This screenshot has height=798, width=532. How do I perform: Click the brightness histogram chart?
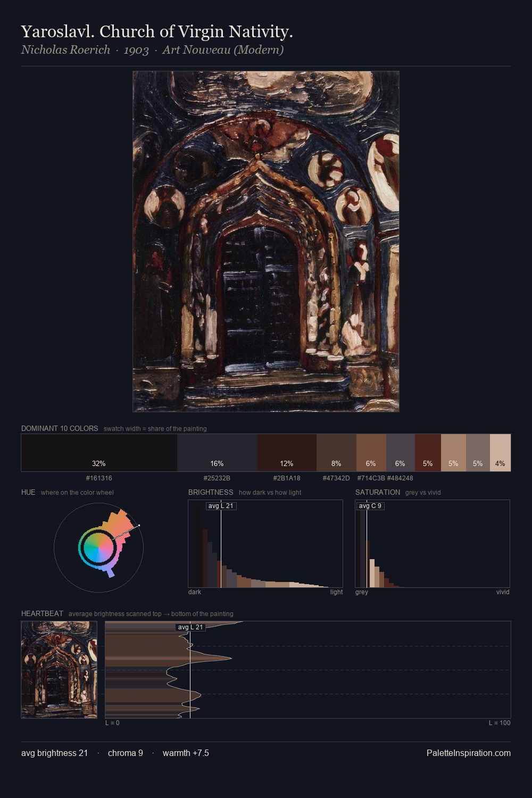click(x=265, y=544)
